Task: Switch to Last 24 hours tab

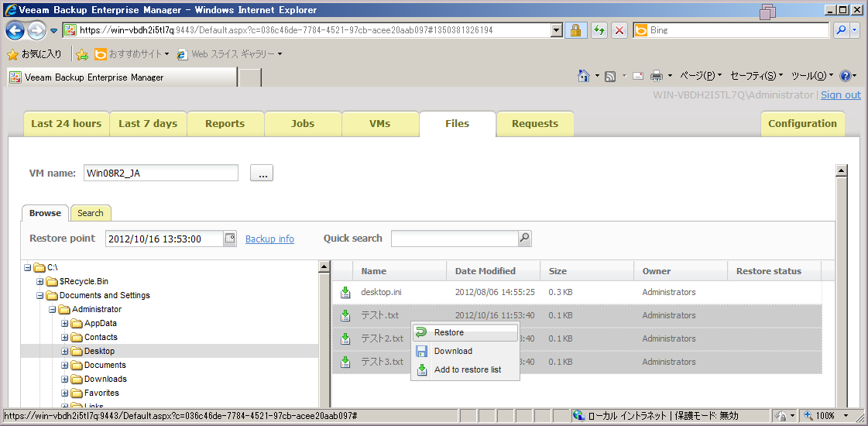Action: [x=67, y=123]
